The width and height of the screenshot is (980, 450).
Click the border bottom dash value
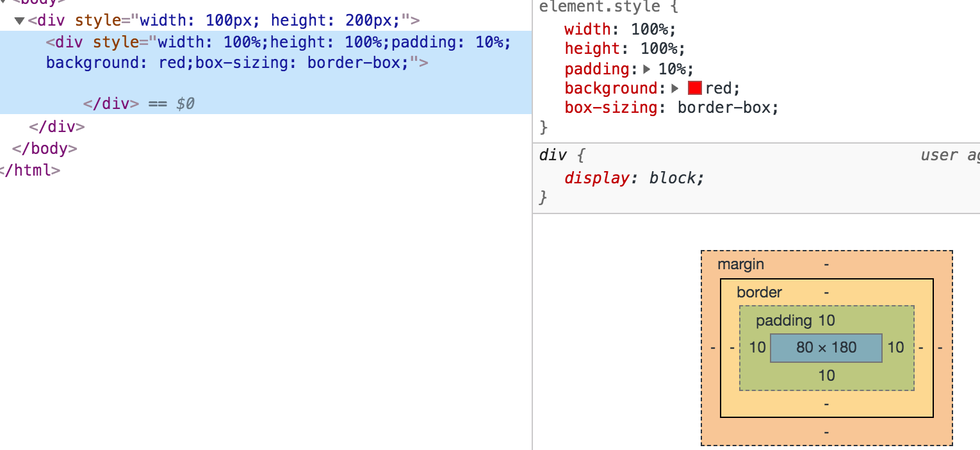(826, 404)
